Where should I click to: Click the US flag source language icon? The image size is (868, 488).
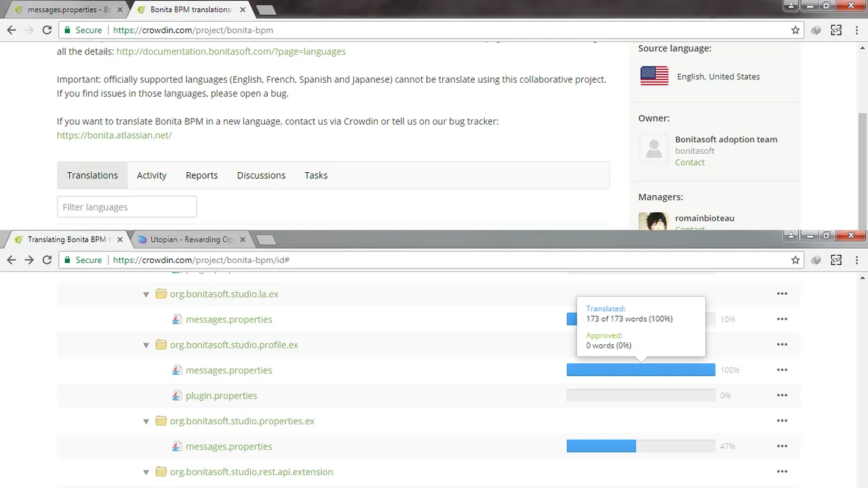click(654, 76)
